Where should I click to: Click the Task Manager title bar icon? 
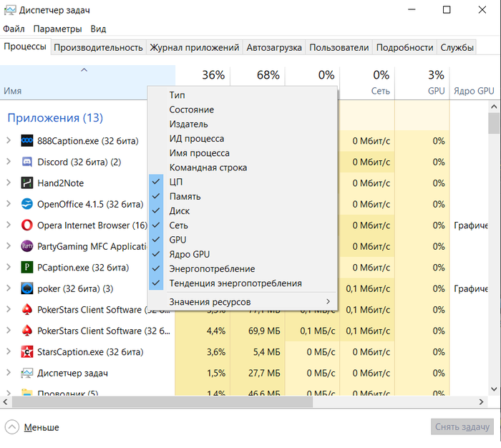pyautogui.click(x=9, y=10)
